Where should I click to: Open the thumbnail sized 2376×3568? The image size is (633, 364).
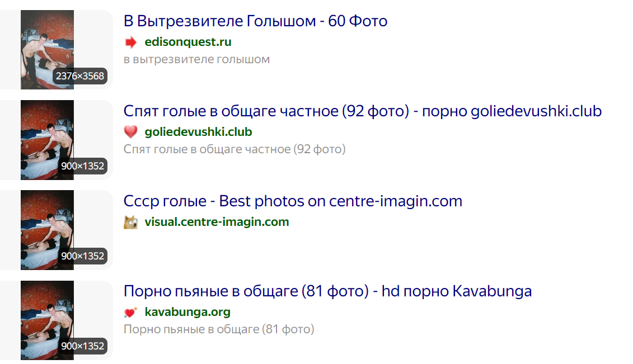(x=47, y=45)
